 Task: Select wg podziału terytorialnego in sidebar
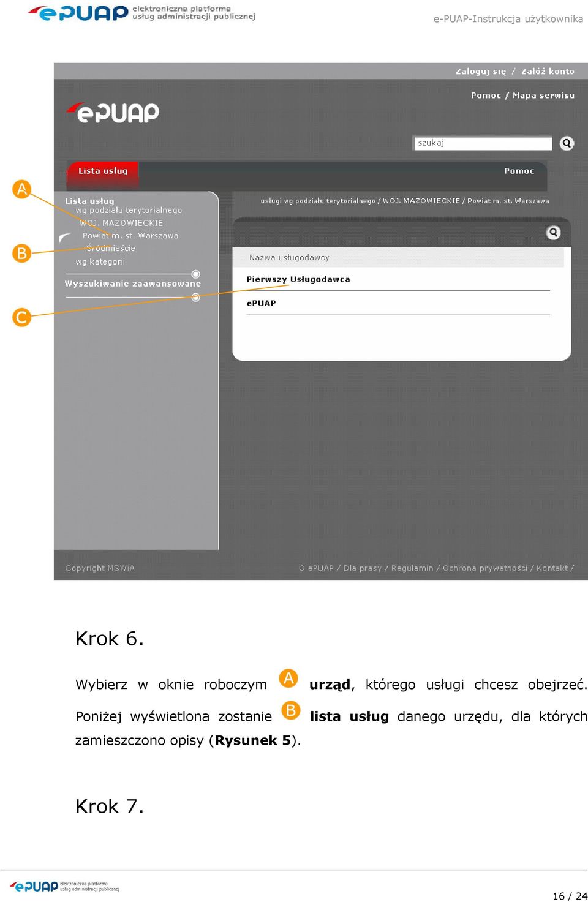tap(129, 210)
